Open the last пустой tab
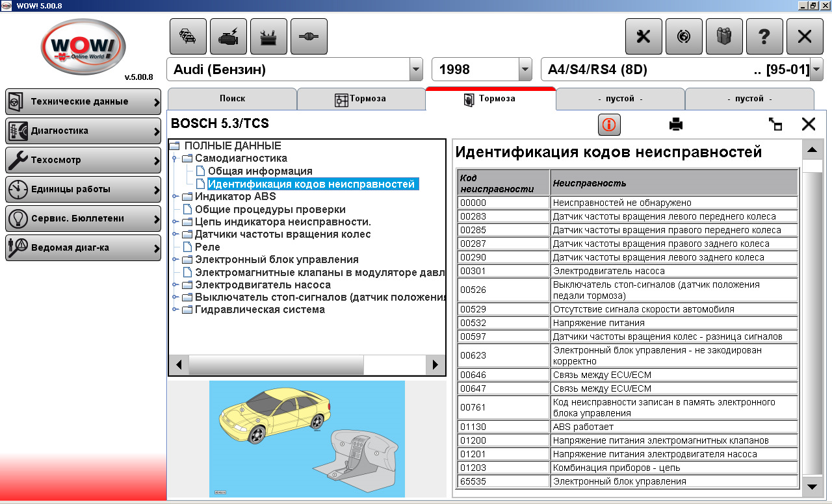The width and height of the screenshot is (832, 504). pos(749,99)
